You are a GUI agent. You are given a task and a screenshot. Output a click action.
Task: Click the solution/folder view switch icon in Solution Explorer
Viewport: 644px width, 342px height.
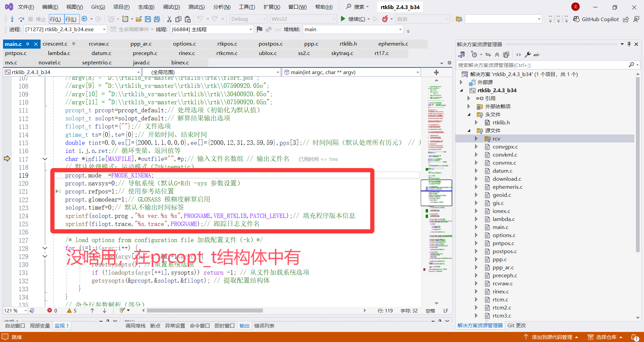pyautogui.click(x=462, y=55)
